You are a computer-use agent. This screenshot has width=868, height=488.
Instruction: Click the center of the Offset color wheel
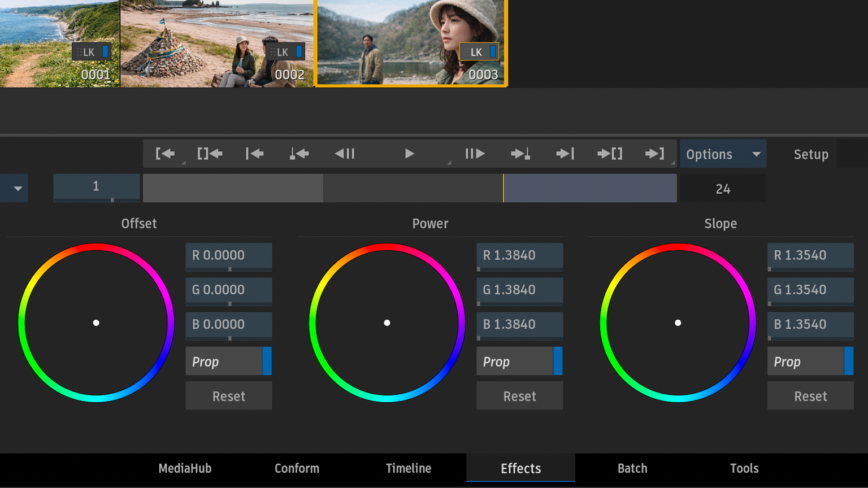[x=96, y=323]
